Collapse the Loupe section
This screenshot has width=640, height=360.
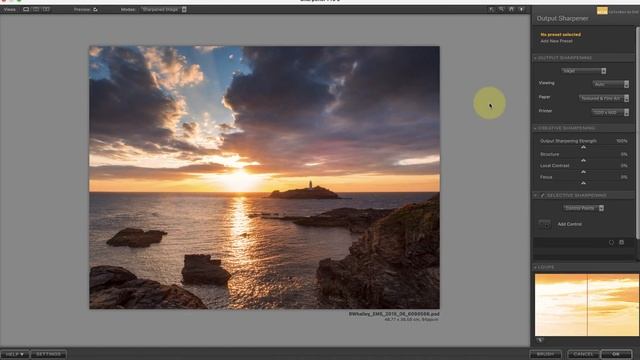coord(535,267)
